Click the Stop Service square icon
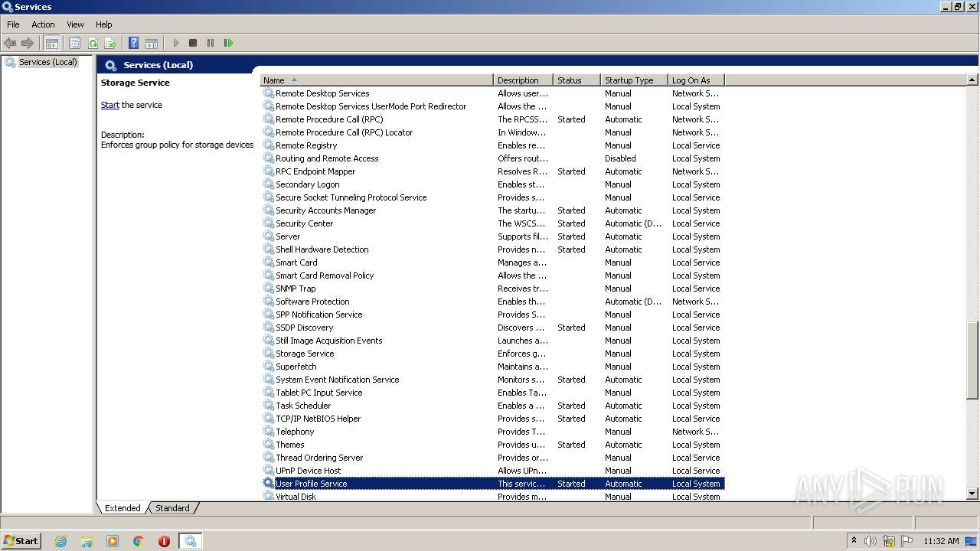The image size is (980, 551). 193,43
